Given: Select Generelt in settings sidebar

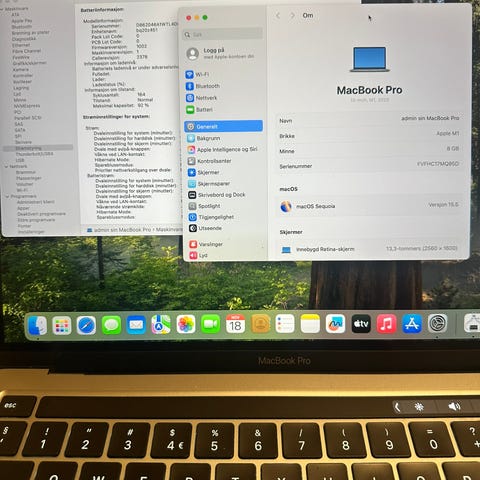Looking at the screenshot, I should click(223, 126).
